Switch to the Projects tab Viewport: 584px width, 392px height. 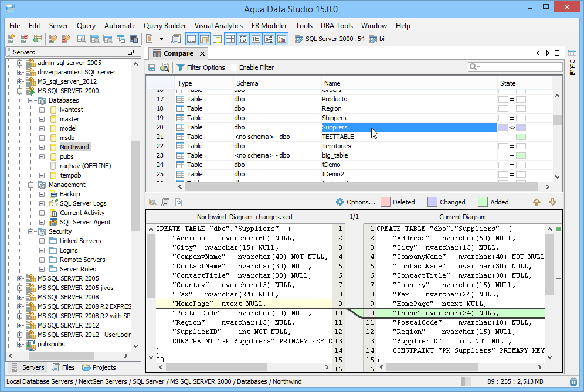point(99,367)
